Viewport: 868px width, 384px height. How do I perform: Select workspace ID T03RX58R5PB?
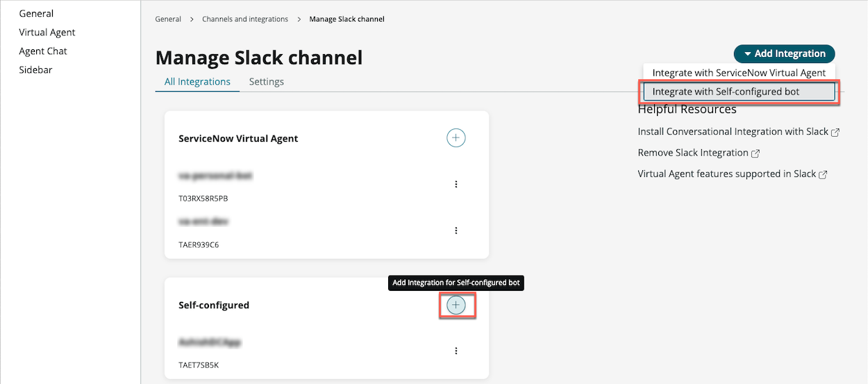[x=203, y=199]
